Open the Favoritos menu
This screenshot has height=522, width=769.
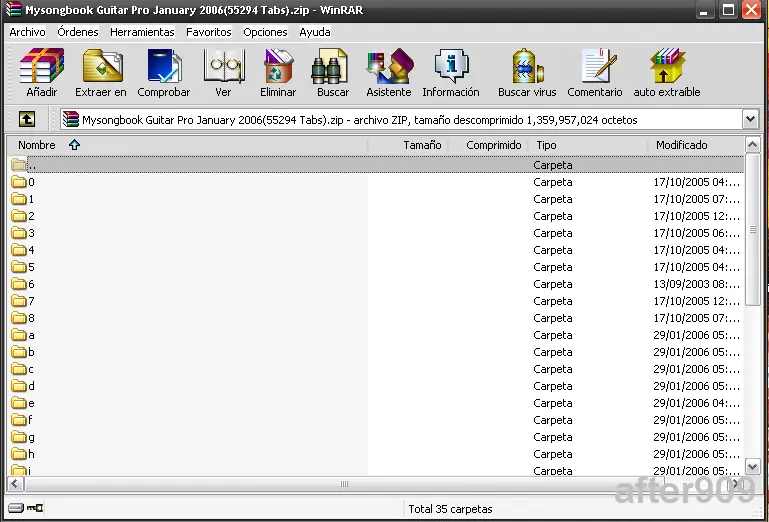pyautogui.click(x=208, y=32)
